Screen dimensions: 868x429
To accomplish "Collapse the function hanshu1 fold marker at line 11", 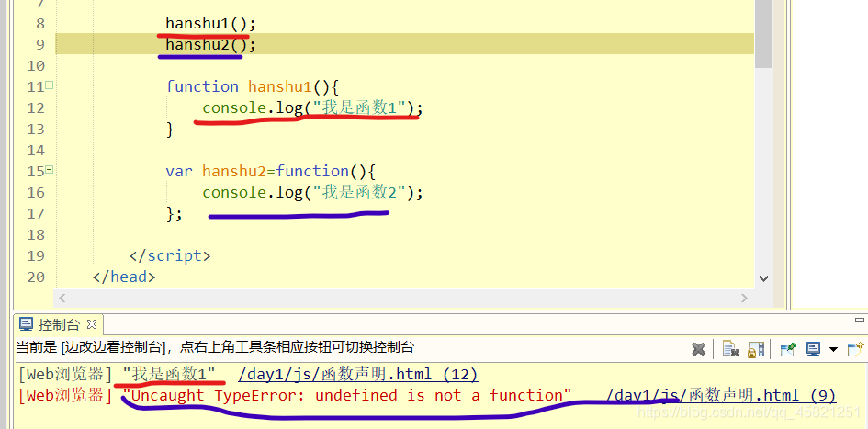I will point(50,85).
